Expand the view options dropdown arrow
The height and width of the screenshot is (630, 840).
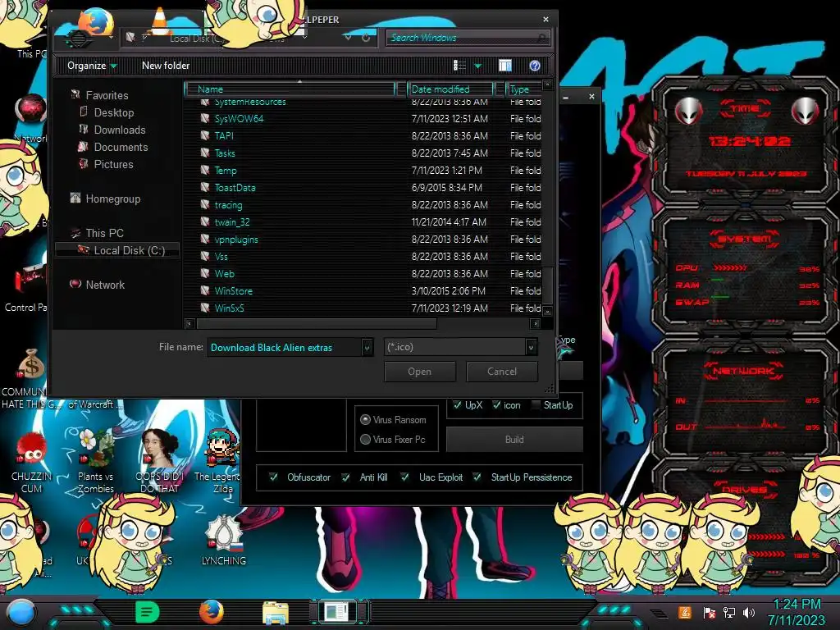click(478, 66)
